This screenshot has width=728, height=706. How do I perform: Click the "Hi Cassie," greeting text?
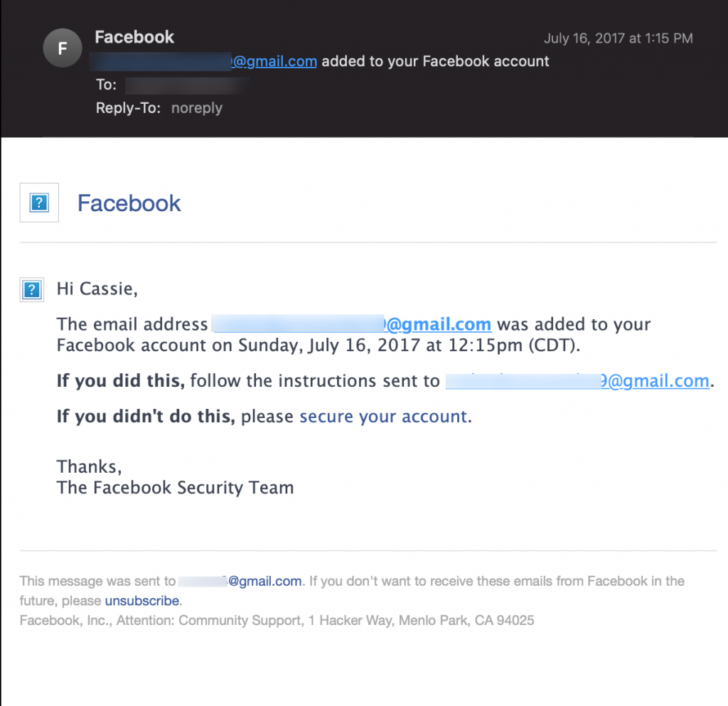(x=97, y=289)
